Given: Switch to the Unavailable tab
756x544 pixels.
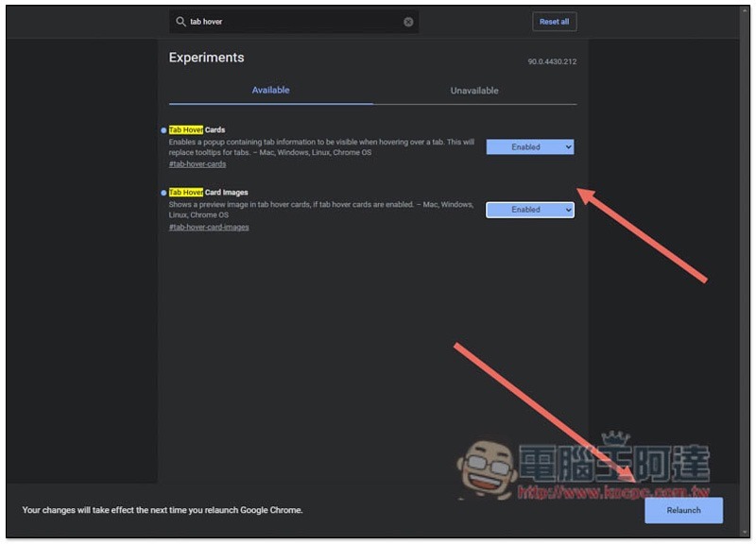Looking at the screenshot, I should (x=474, y=91).
